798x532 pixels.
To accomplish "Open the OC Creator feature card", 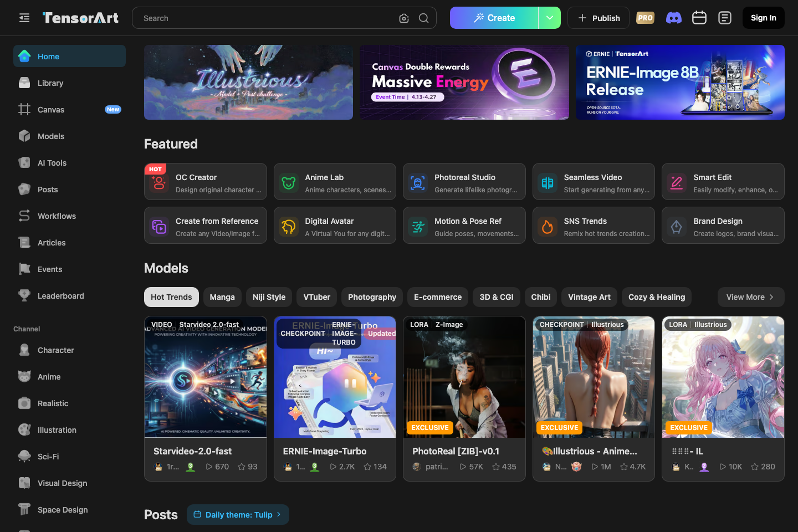I will [206, 181].
